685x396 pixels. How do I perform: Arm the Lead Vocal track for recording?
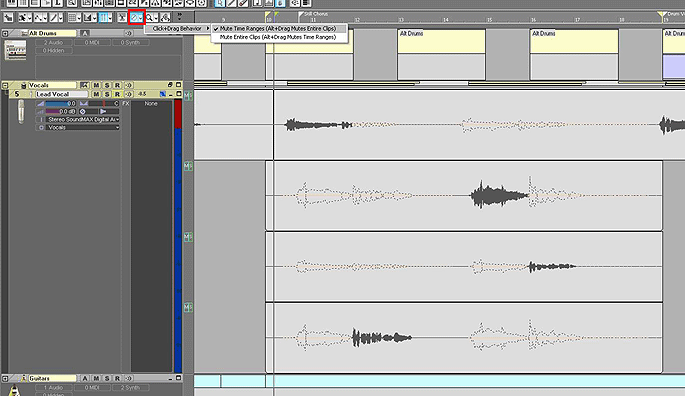click(118, 94)
